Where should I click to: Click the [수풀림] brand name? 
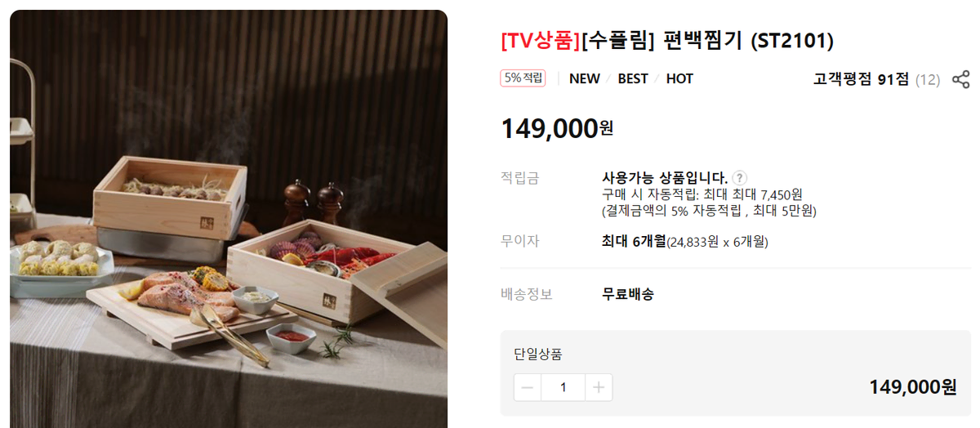(618, 40)
